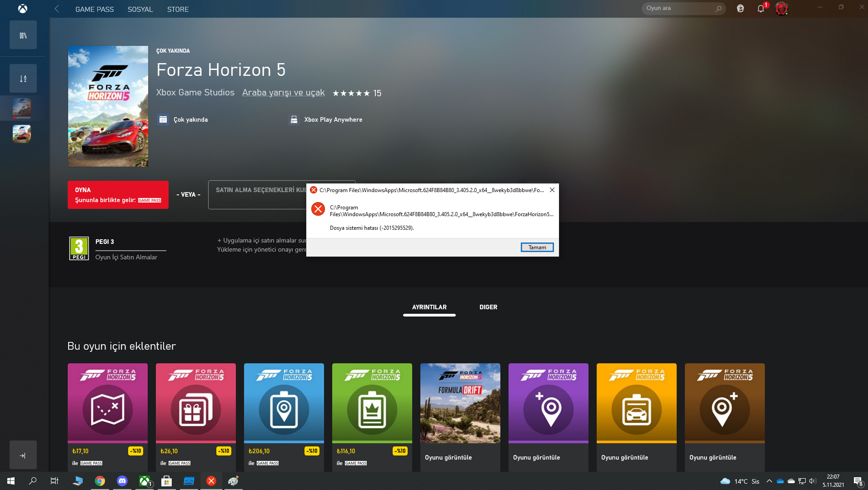
Task: Click the Xbox logo in the top-left corner
Action: [22, 9]
